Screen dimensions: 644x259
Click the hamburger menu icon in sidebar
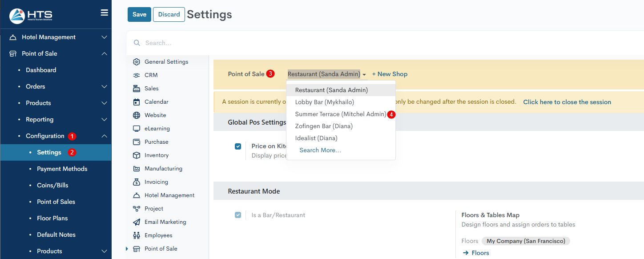click(105, 13)
